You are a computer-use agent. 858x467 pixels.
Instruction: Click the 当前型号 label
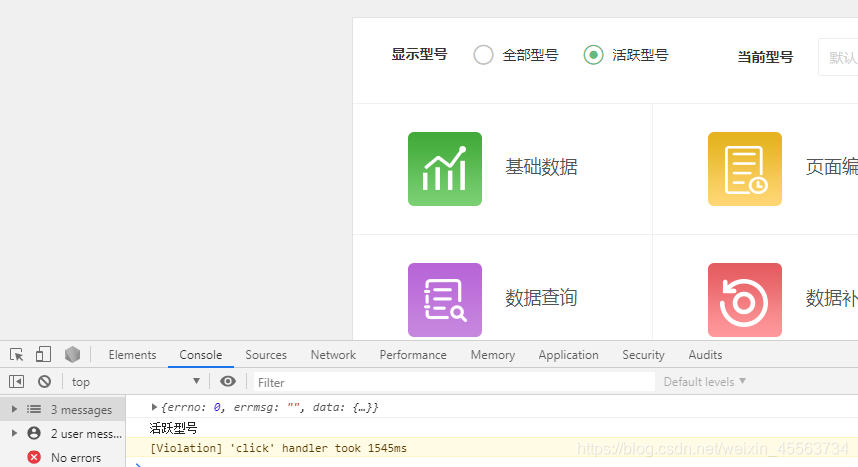click(x=765, y=57)
